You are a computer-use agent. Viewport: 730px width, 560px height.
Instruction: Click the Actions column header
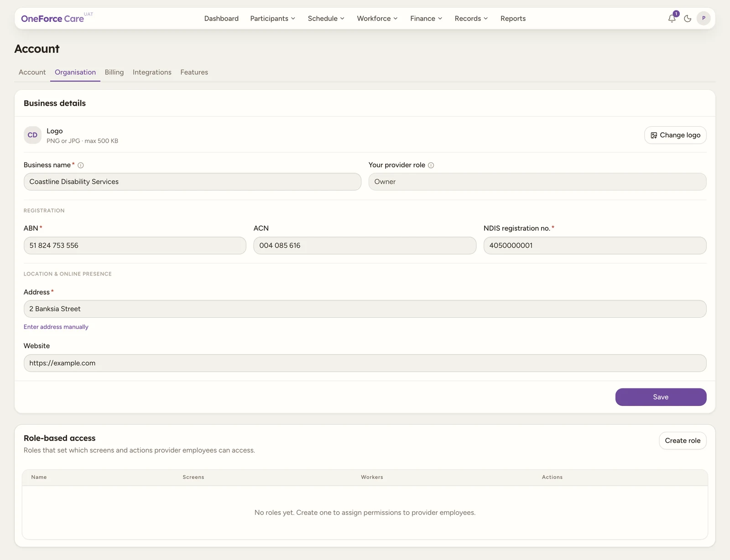pyautogui.click(x=552, y=477)
